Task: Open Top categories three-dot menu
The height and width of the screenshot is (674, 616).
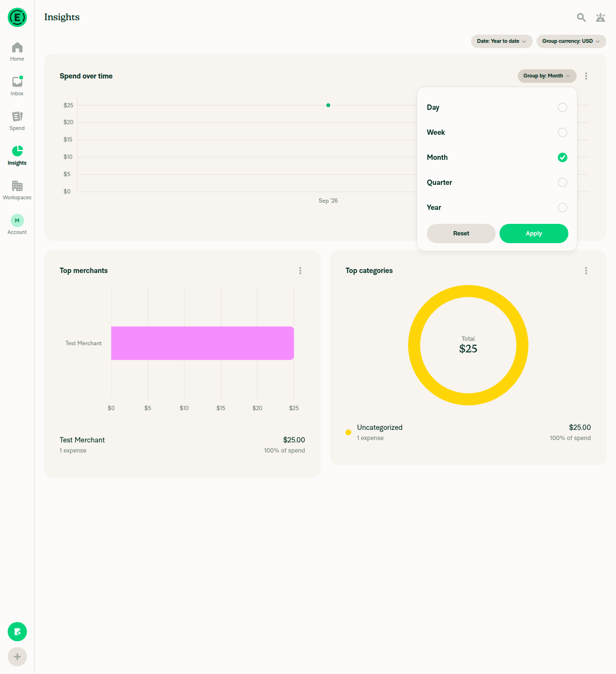Action: click(x=586, y=271)
